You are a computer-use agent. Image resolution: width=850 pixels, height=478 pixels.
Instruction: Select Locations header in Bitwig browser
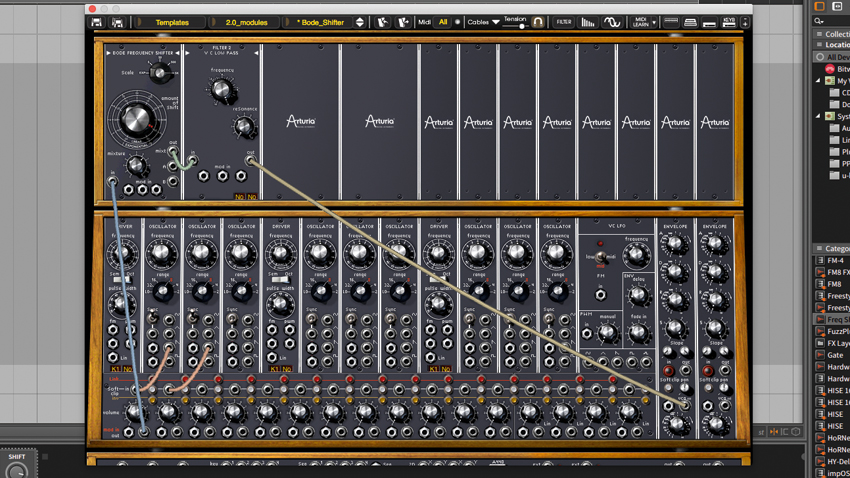[x=832, y=44]
